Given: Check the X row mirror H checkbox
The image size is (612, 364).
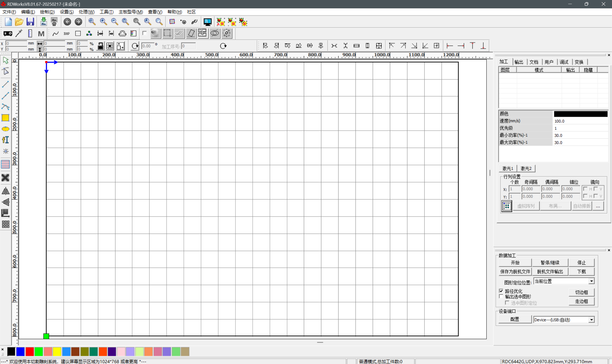Looking at the screenshot, I should pyautogui.click(x=585, y=189).
